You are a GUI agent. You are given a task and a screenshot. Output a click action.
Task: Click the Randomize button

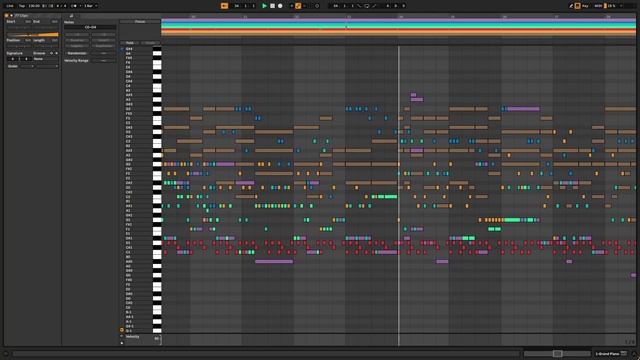(x=77, y=53)
